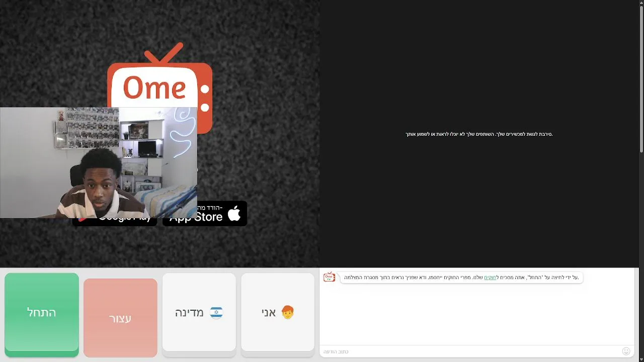The width and height of the screenshot is (644, 362).
Task: Click the red עצור stop button
Action: (120, 318)
